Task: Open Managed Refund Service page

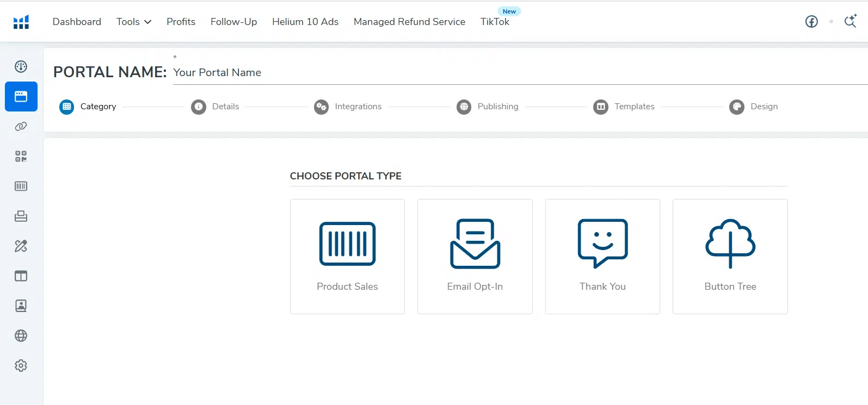Action: pos(409,22)
